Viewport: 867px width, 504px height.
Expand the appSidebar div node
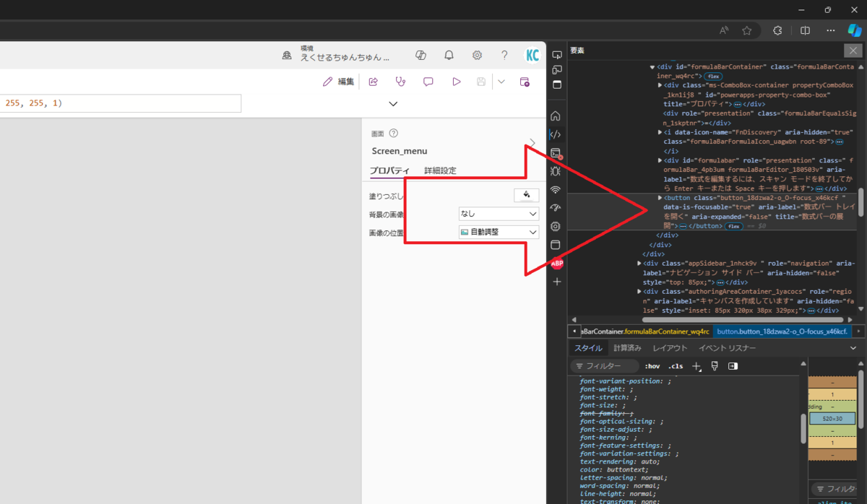(639, 264)
